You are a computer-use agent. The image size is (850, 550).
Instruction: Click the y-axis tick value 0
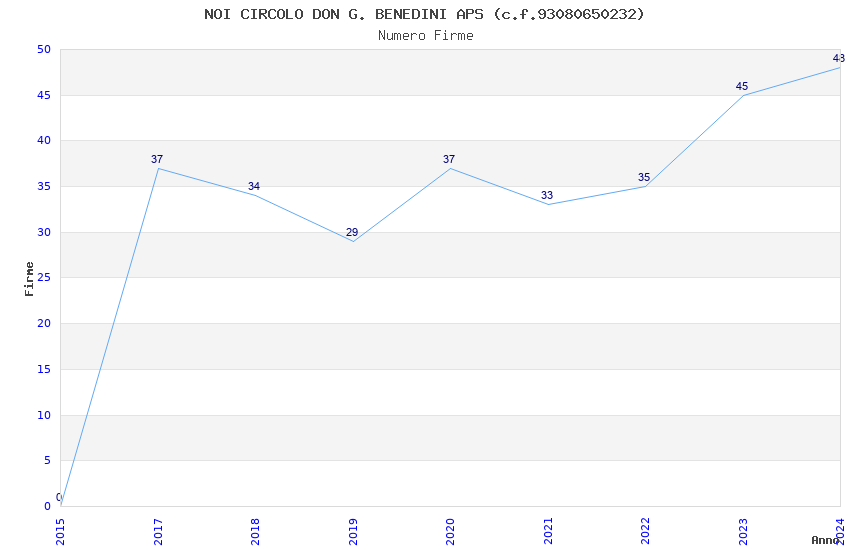[x=47, y=507]
